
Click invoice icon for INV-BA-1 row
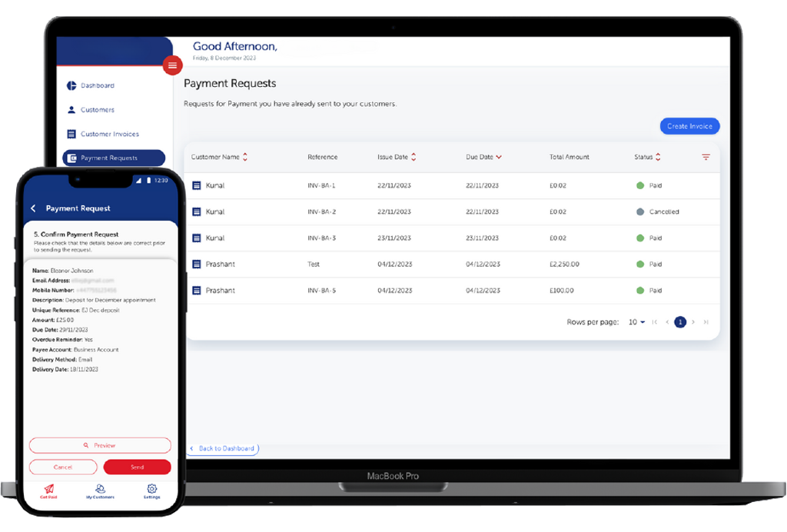[x=196, y=186]
